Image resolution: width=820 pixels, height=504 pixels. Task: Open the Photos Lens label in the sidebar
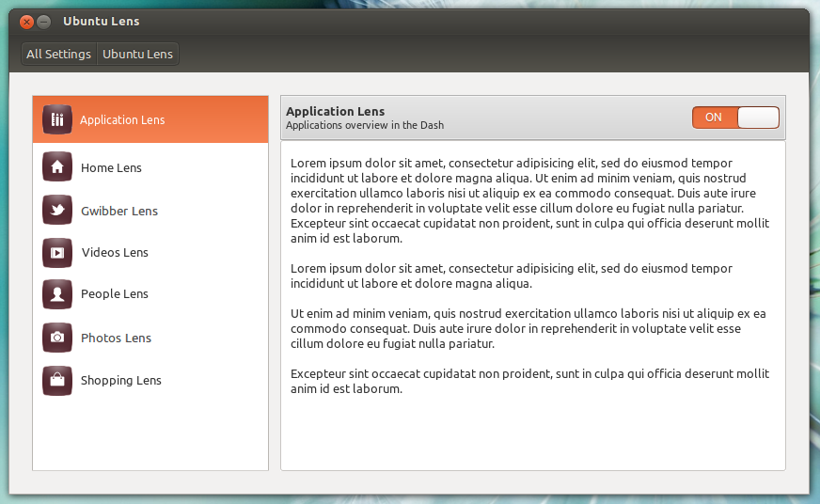[116, 339]
